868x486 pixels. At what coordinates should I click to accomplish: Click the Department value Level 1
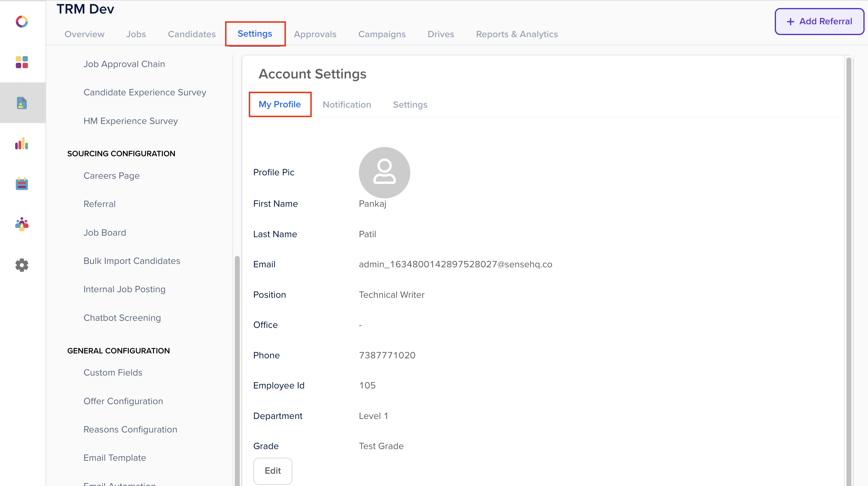point(373,416)
